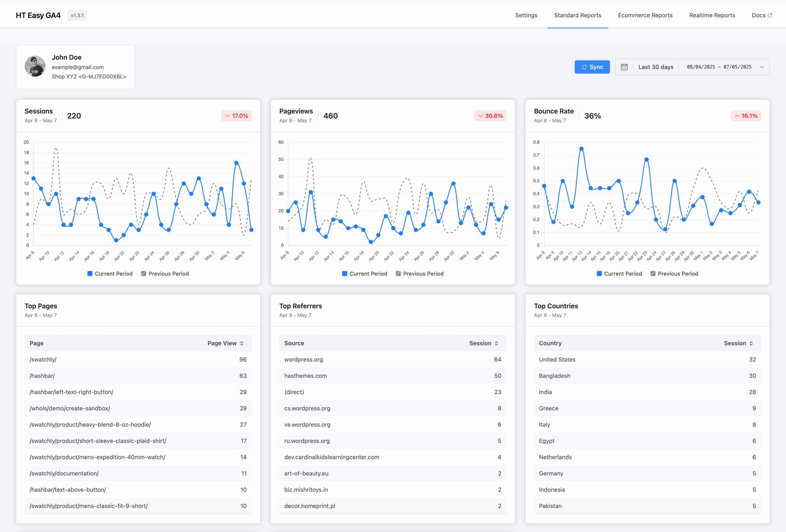This screenshot has height=532, width=786.
Task: Click the Bounce Rate 16.1% increase badge
Action: tap(746, 116)
